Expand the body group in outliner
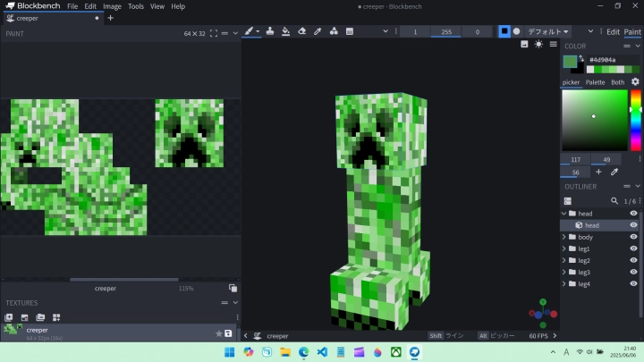Screen dimensions: 644x362 click(x=564, y=237)
